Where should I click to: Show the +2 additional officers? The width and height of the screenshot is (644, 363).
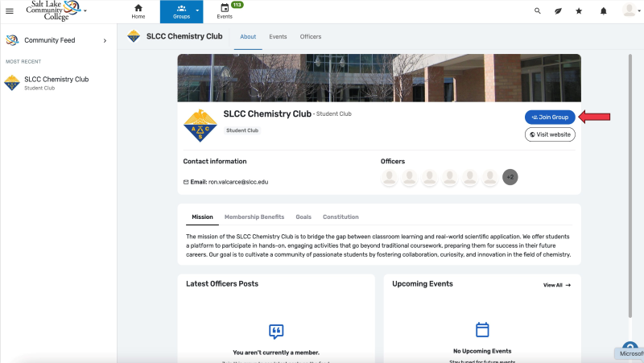510,176
